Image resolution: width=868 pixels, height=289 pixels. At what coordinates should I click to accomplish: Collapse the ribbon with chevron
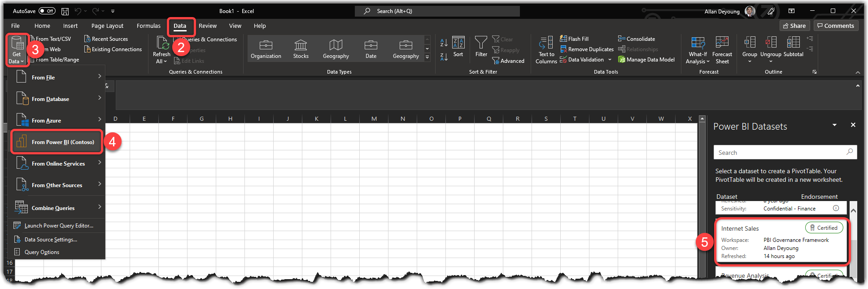[x=858, y=72]
